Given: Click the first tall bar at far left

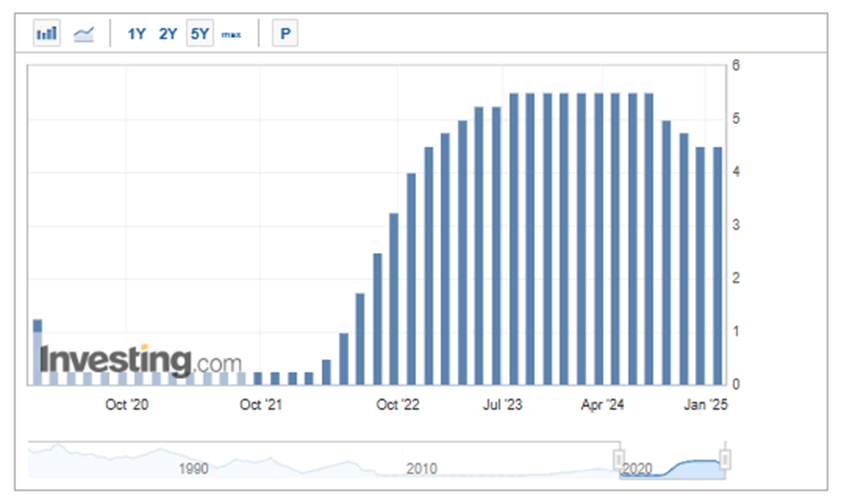Looking at the screenshot, I should click(x=37, y=352).
